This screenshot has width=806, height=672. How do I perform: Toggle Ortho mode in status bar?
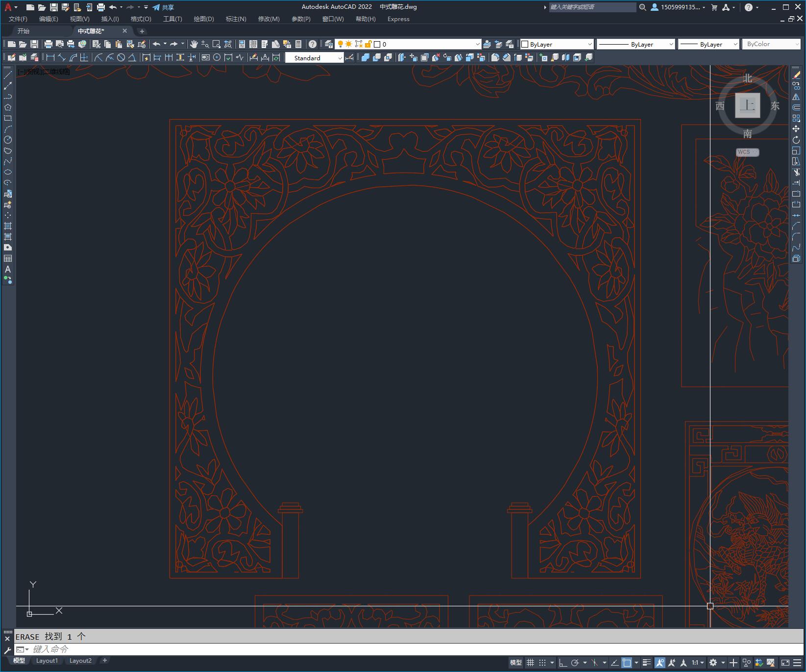coord(563,663)
